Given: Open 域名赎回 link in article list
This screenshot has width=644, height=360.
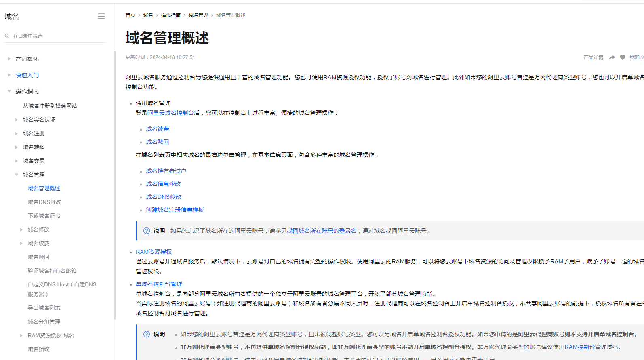Looking at the screenshot, I should click(x=158, y=142).
